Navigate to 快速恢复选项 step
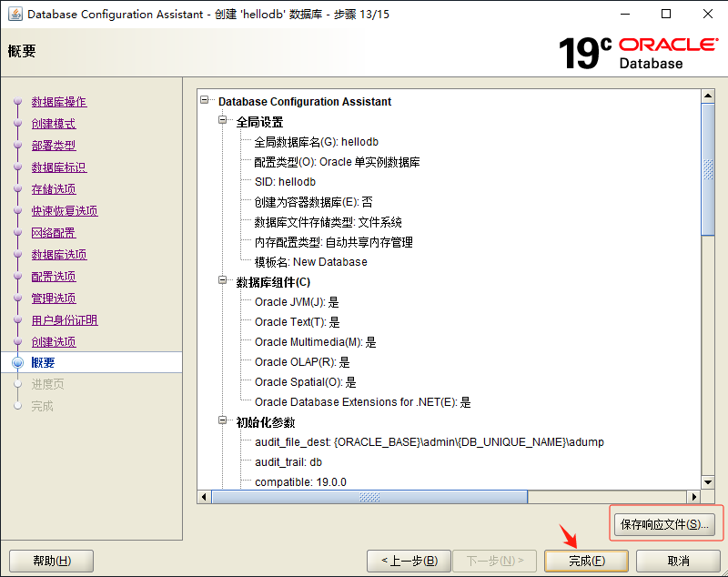 point(65,211)
